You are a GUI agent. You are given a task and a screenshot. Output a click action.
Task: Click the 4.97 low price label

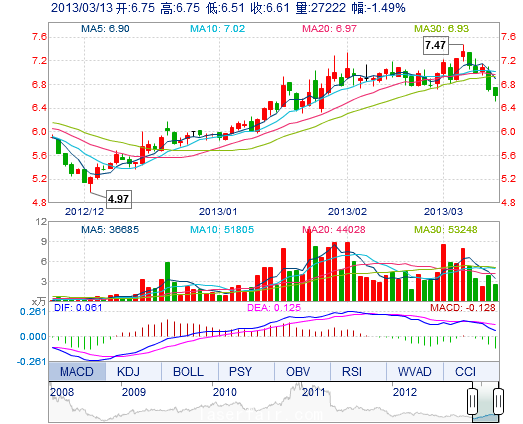[x=118, y=199]
